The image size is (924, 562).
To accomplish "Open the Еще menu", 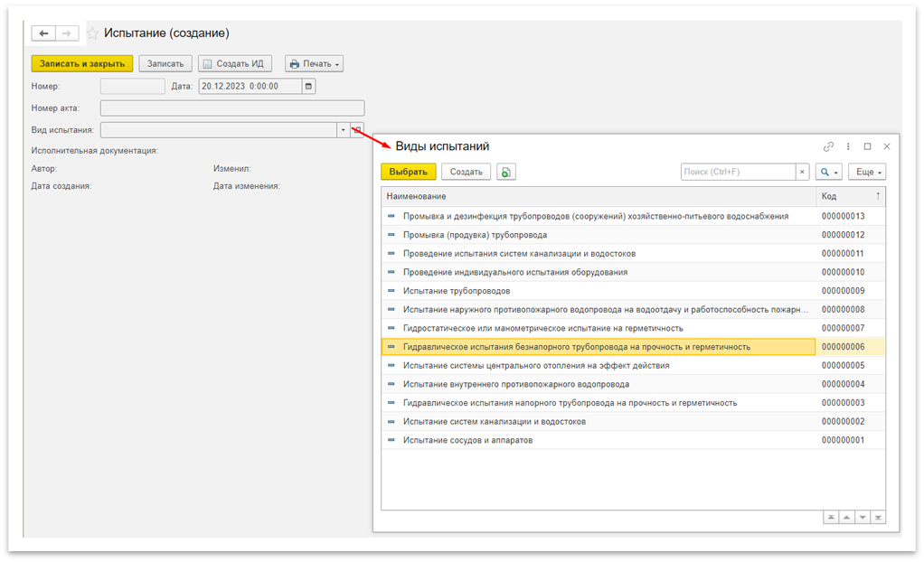I will click(868, 172).
